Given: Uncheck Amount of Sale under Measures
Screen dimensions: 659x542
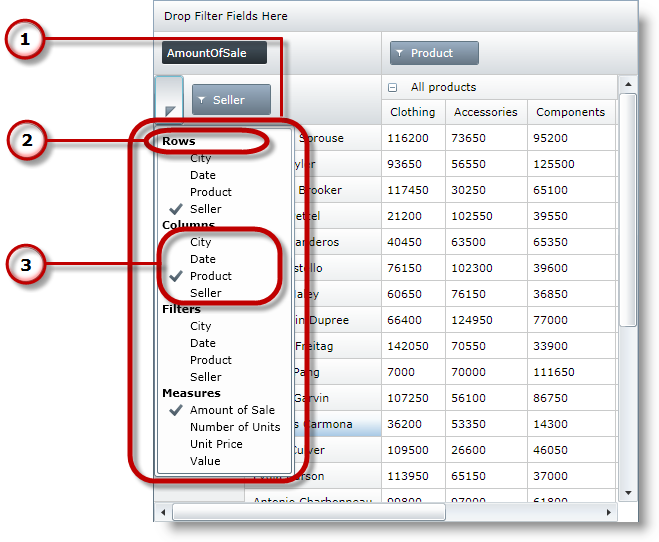Looking at the screenshot, I should pyautogui.click(x=232, y=410).
